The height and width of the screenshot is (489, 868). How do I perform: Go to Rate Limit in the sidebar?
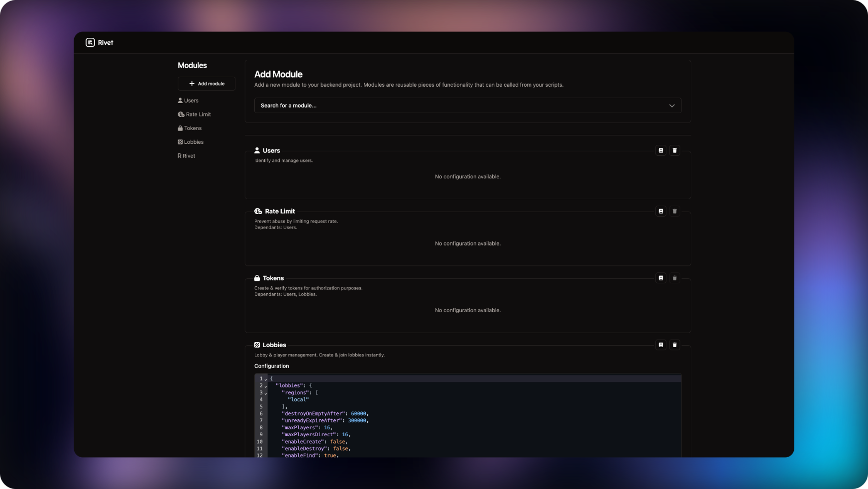195,115
